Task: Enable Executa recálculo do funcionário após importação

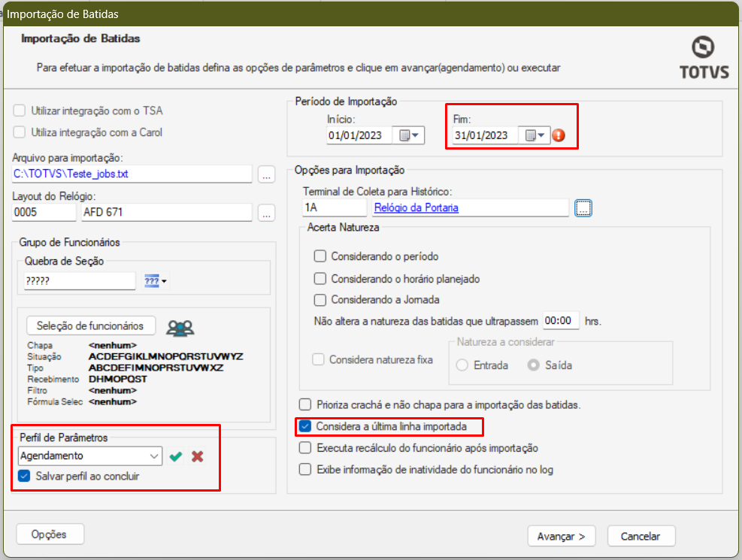Action: [x=305, y=448]
